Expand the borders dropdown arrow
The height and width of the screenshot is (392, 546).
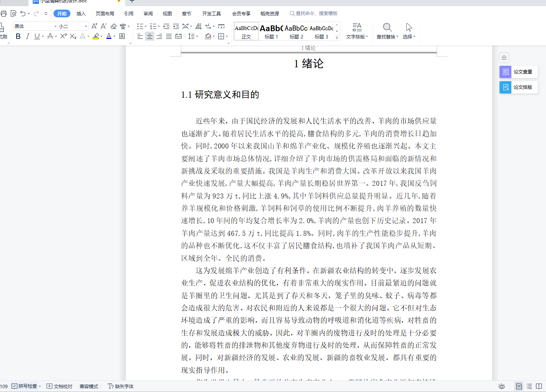[x=227, y=37]
